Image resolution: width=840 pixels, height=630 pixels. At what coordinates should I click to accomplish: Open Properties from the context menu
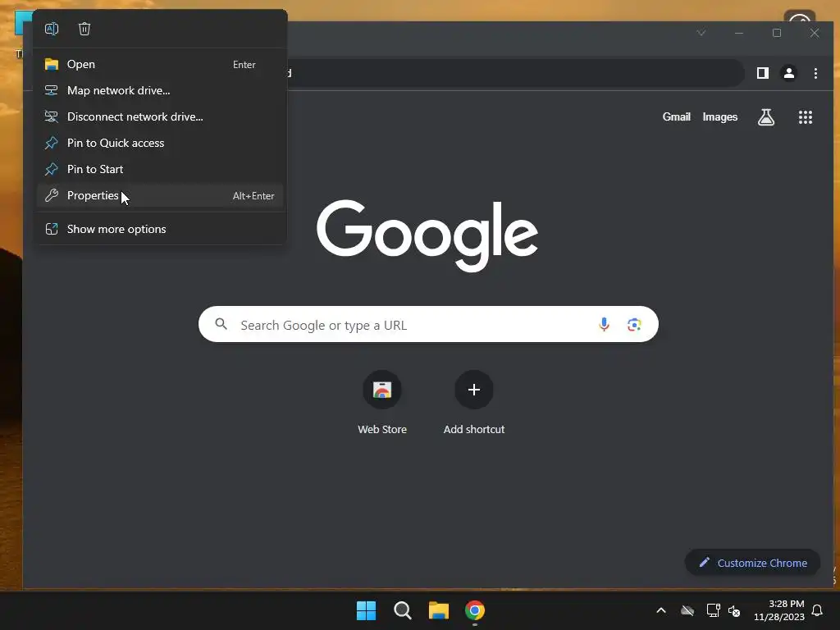tap(160, 195)
